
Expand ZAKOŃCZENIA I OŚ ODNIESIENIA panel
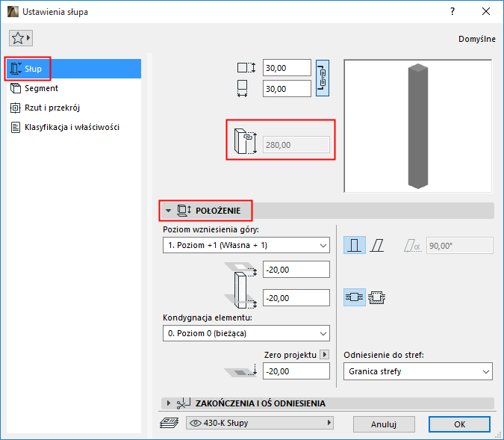coord(169,403)
